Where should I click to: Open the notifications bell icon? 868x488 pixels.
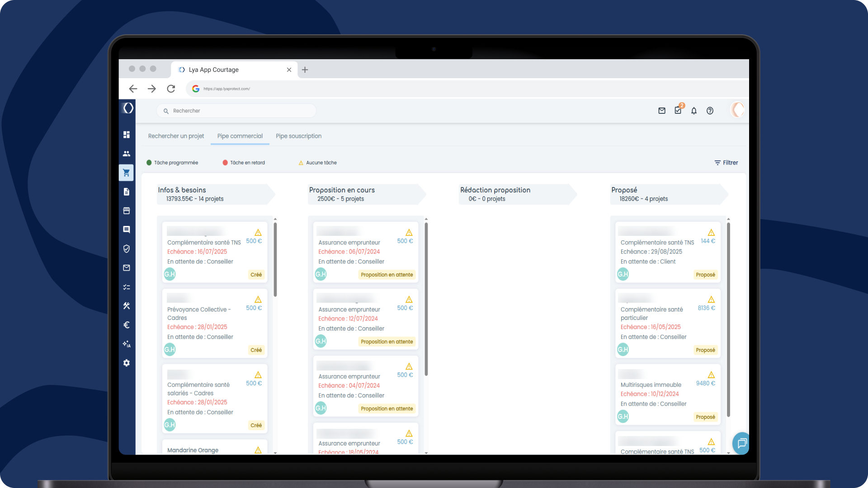click(x=694, y=111)
